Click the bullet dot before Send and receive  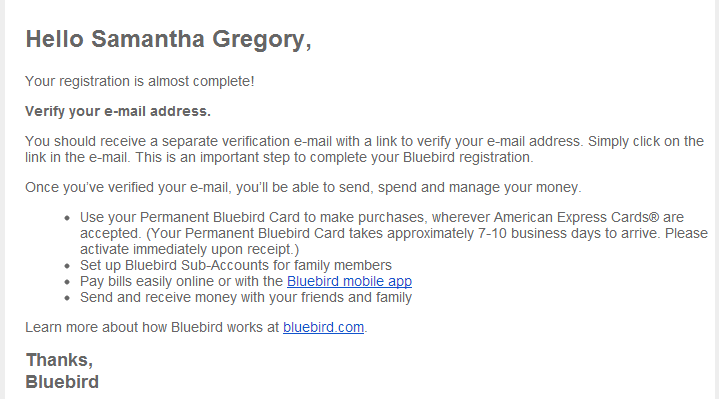click(67, 298)
